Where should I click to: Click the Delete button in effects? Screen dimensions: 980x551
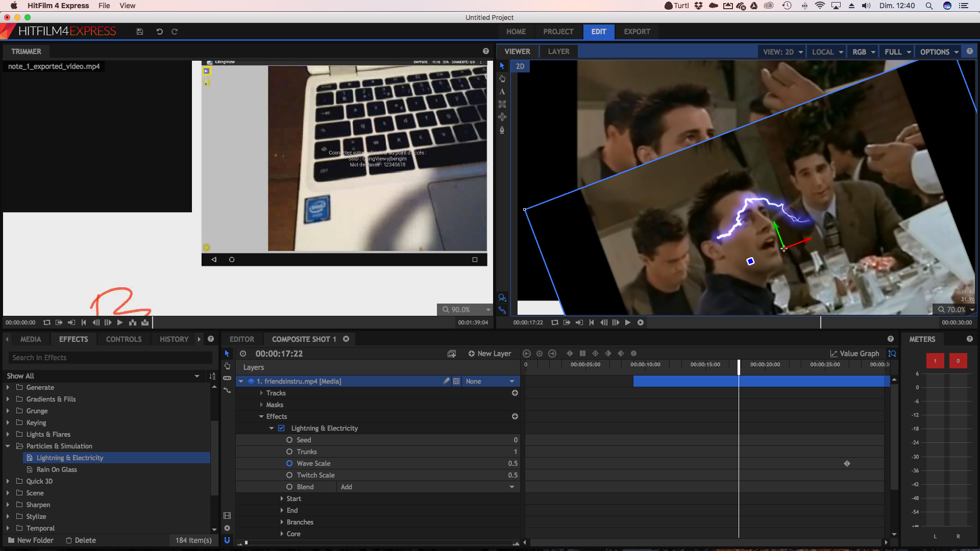[81, 540]
